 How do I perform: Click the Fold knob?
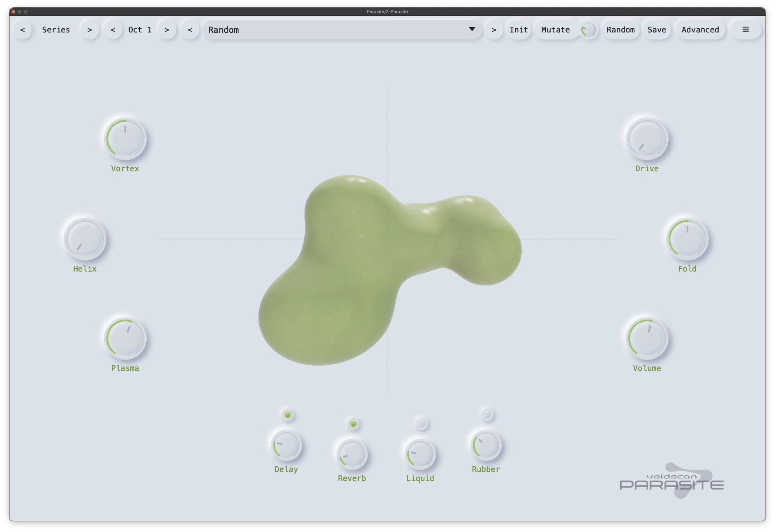click(687, 239)
